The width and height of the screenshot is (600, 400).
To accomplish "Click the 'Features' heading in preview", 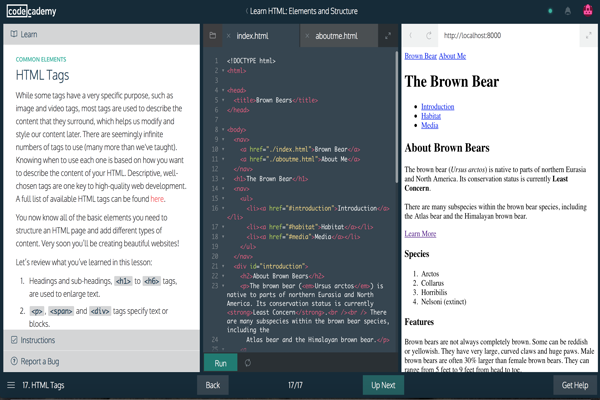I will point(419,322).
